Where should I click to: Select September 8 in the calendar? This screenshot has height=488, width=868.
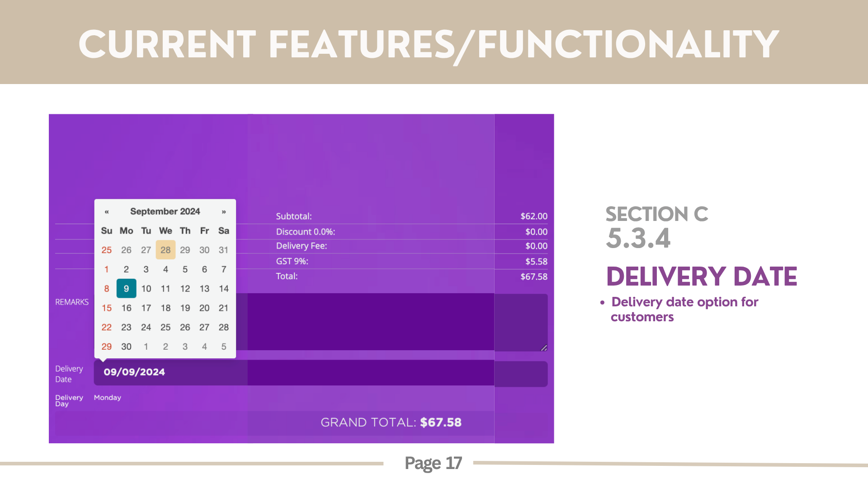[107, 288]
